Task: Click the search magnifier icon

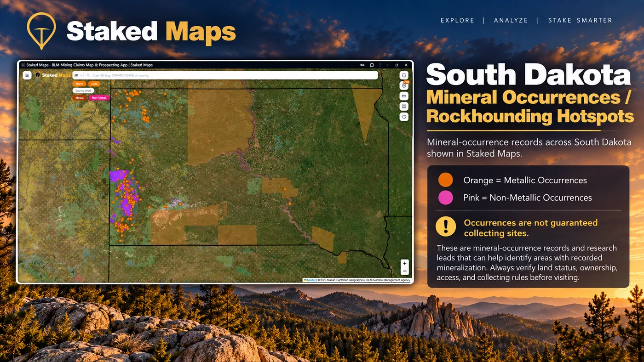Action: coord(88,75)
